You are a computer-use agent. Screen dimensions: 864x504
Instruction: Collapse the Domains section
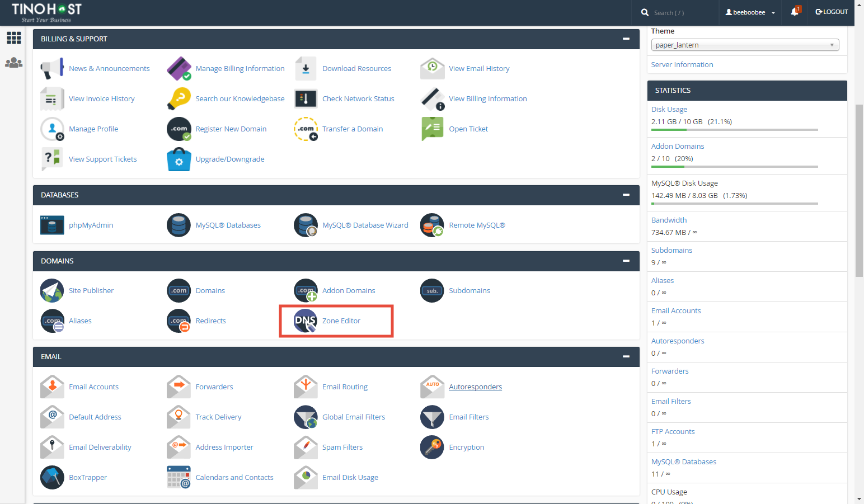click(626, 261)
